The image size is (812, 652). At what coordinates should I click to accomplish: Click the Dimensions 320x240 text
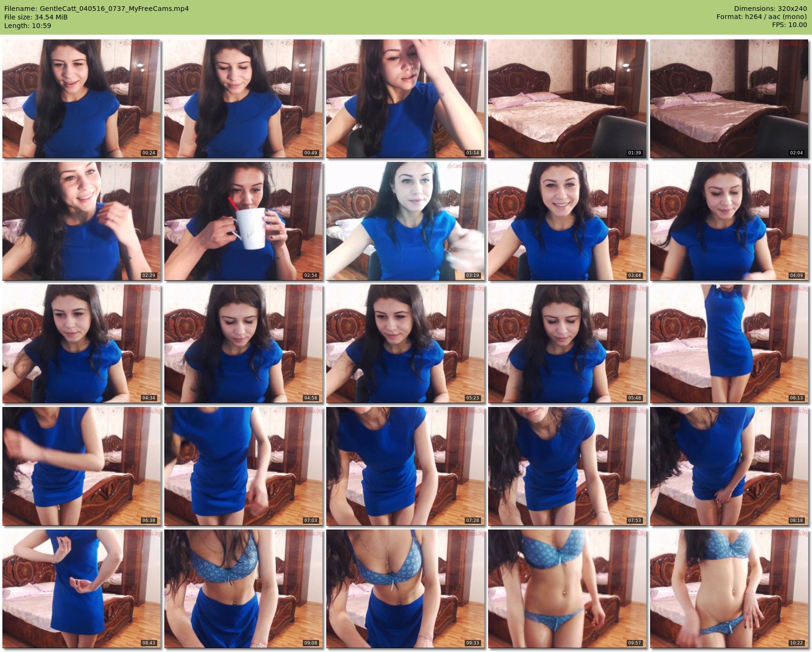pos(770,9)
